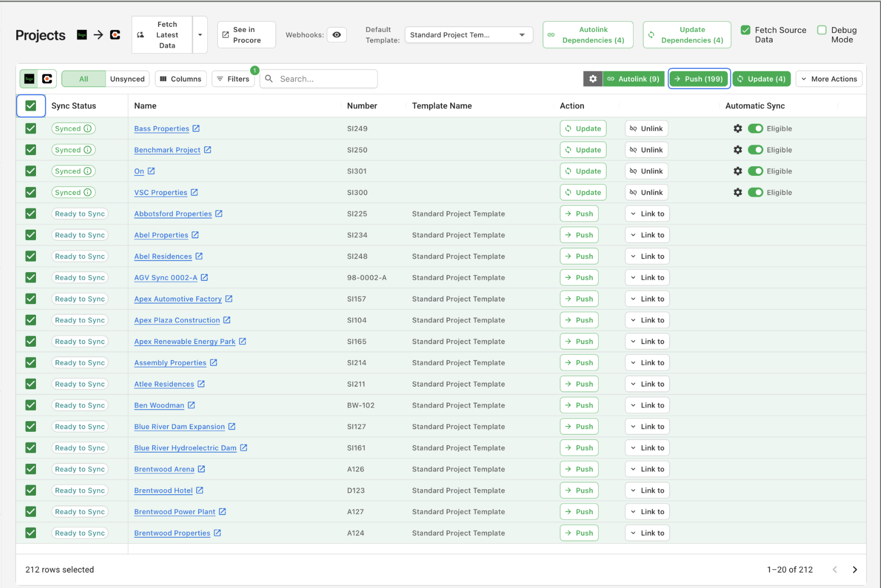Enable Debug Mode checkbox
The height and width of the screenshot is (588, 881).
822,30
